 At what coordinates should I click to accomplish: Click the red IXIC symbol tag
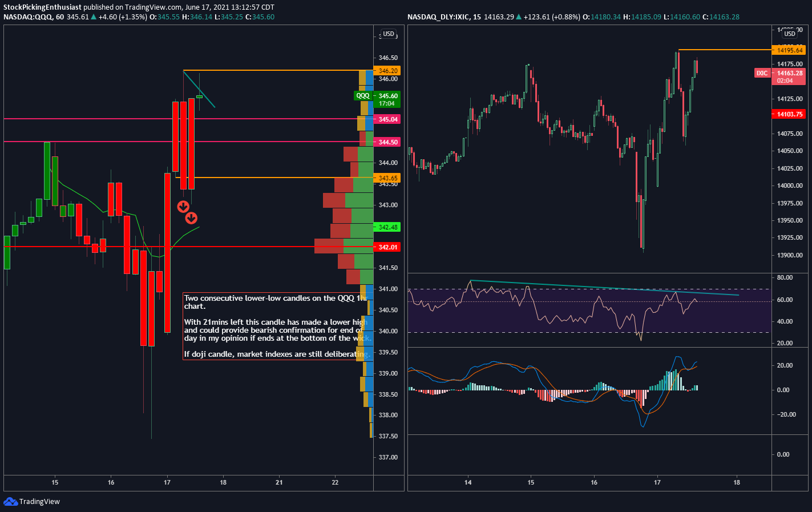point(762,73)
